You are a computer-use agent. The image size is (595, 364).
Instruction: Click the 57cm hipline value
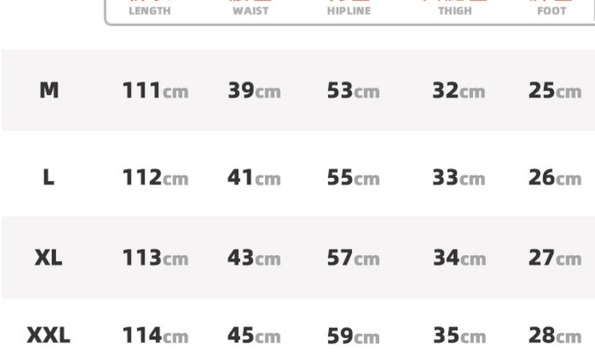pos(353,258)
